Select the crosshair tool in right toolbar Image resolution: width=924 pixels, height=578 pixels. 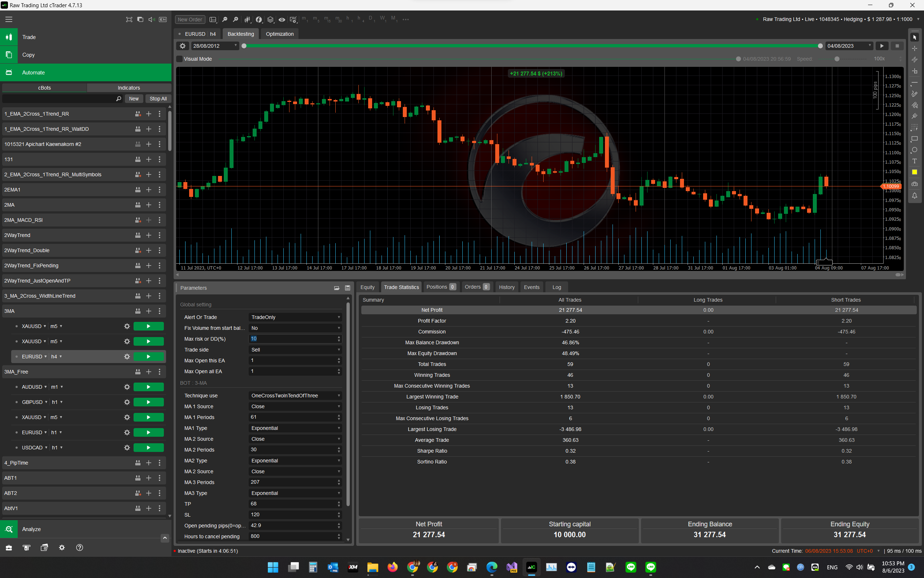915,48
